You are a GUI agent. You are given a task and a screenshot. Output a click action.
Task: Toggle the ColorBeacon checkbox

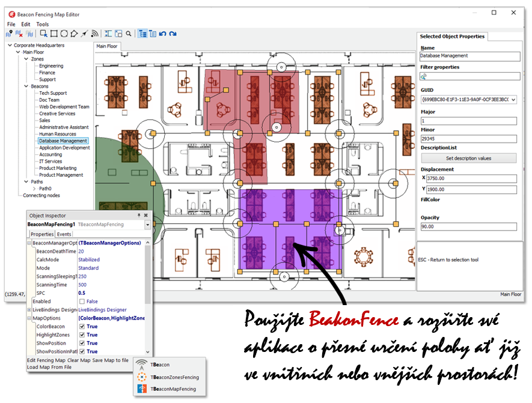click(82, 326)
